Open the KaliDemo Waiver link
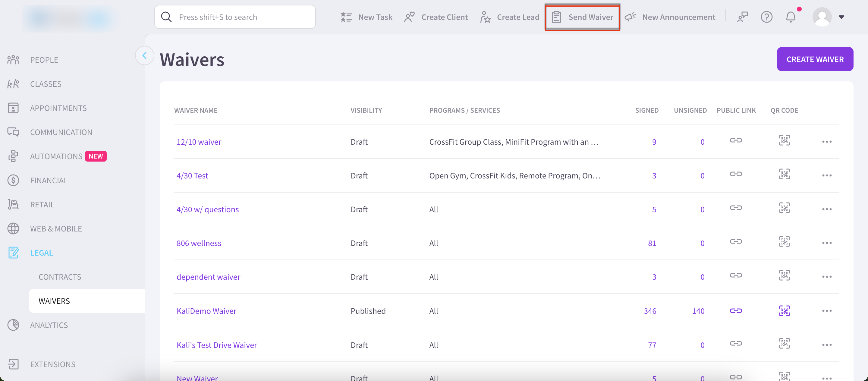The image size is (868, 381). [206, 311]
